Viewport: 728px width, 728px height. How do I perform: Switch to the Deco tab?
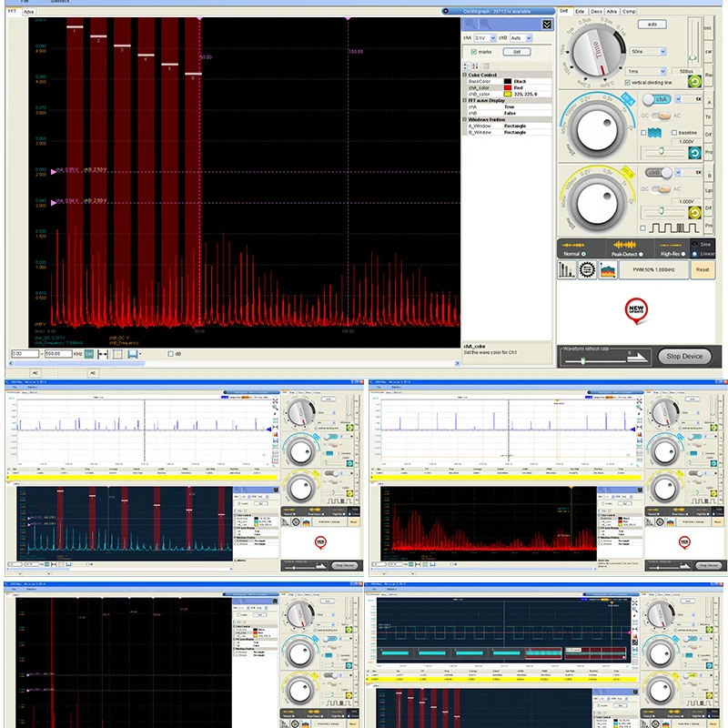pos(596,11)
